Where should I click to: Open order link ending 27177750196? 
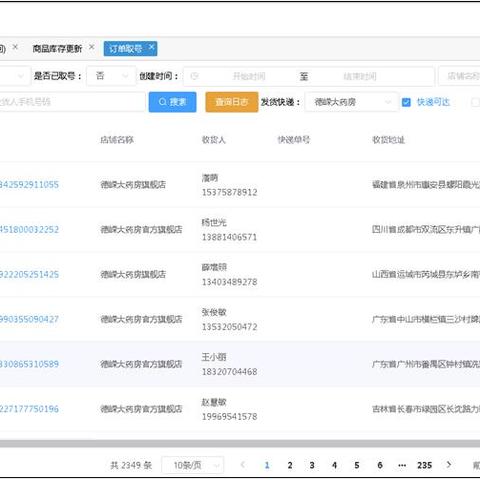point(29,409)
